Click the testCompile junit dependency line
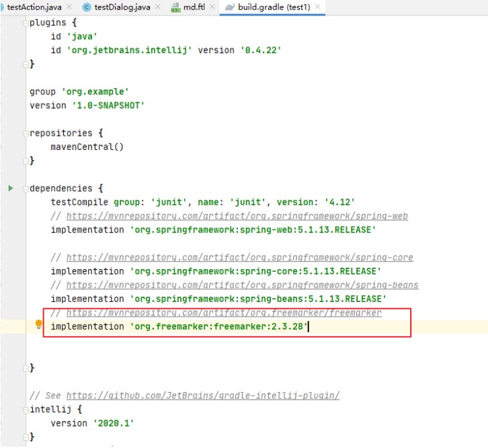 click(202, 202)
